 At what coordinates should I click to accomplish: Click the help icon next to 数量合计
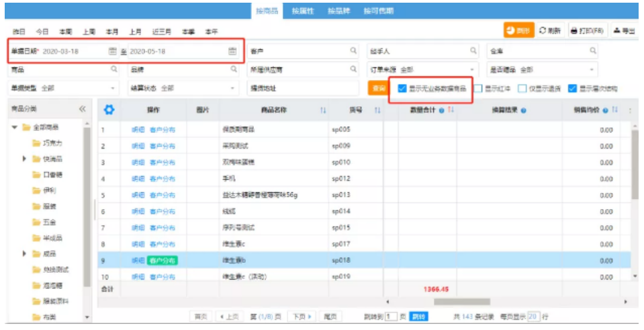442,110
